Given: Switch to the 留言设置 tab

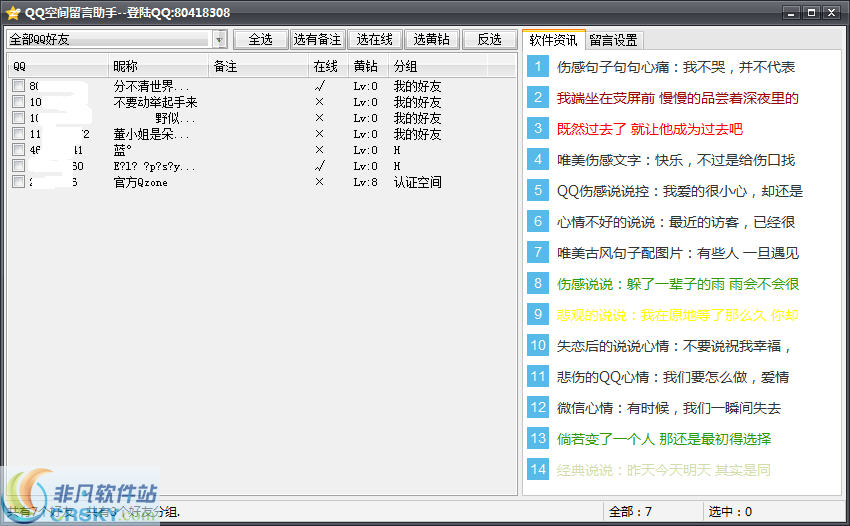Looking at the screenshot, I should point(614,41).
